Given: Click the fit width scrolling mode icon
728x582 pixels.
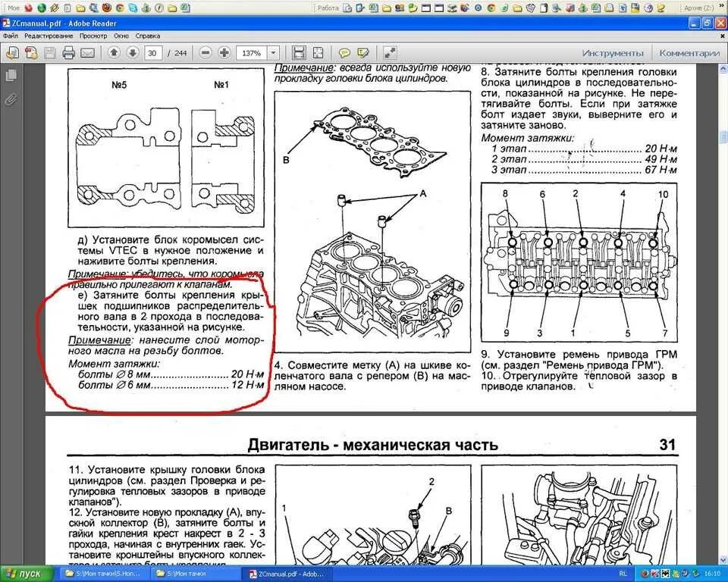Looking at the screenshot, I should click(299, 53).
